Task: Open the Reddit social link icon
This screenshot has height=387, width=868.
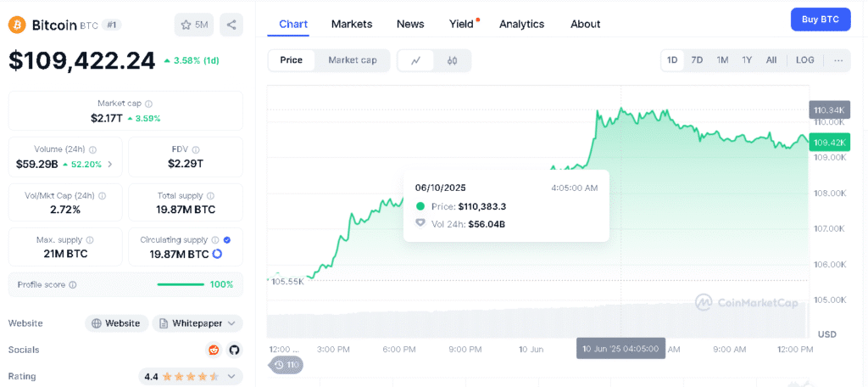Action: [214, 350]
